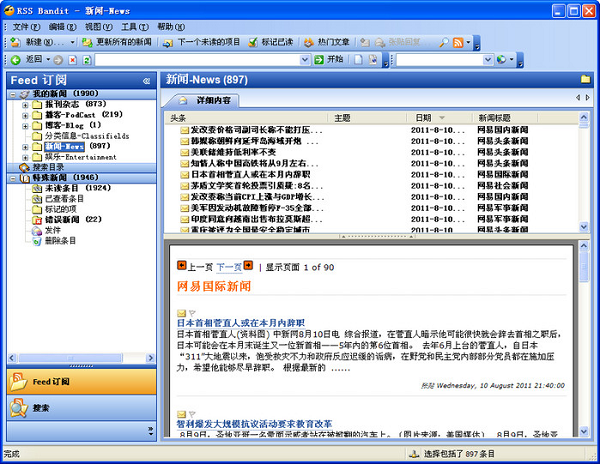Expand the 博客-Blog folder
Image resolution: width=600 pixels, height=464 pixels.
25,126
